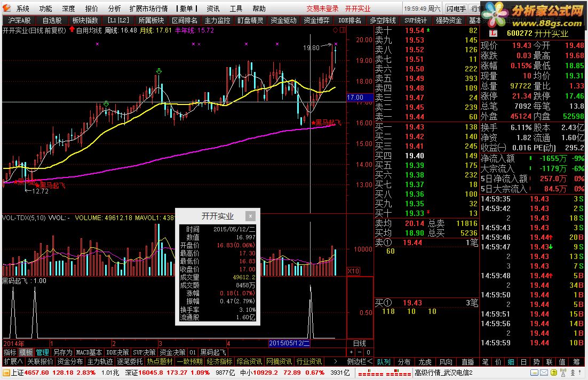This screenshot has height=380, width=588.
Task: Select the 黑码起飞 template tab
Action: [x=212, y=352]
